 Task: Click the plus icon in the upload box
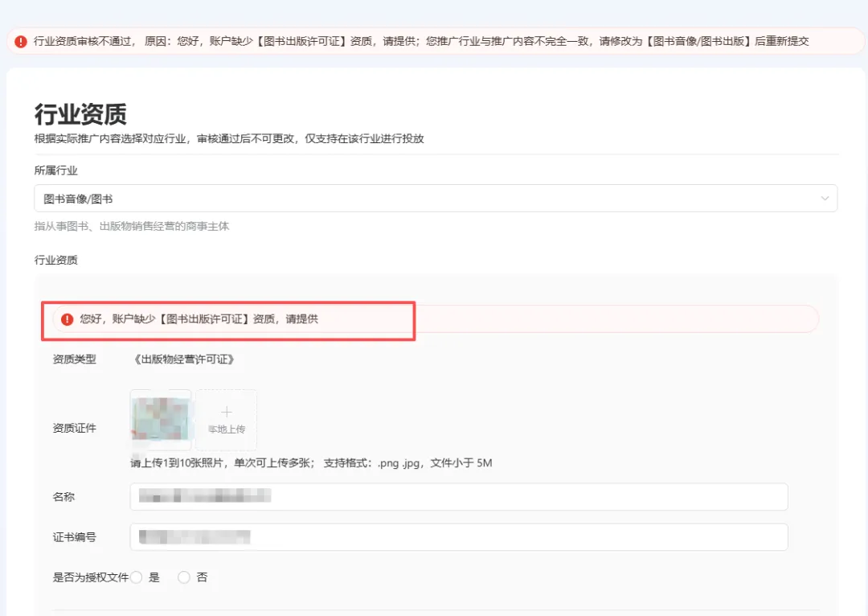(x=227, y=412)
